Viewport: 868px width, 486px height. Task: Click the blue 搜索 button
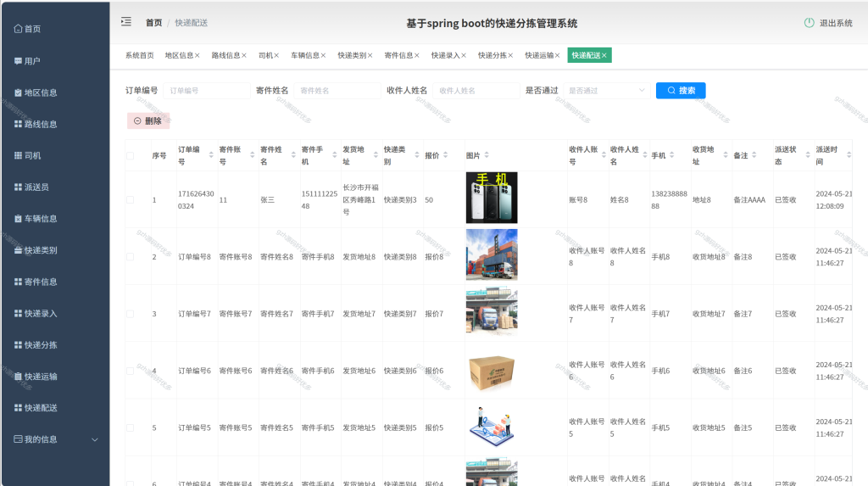pyautogui.click(x=681, y=90)
